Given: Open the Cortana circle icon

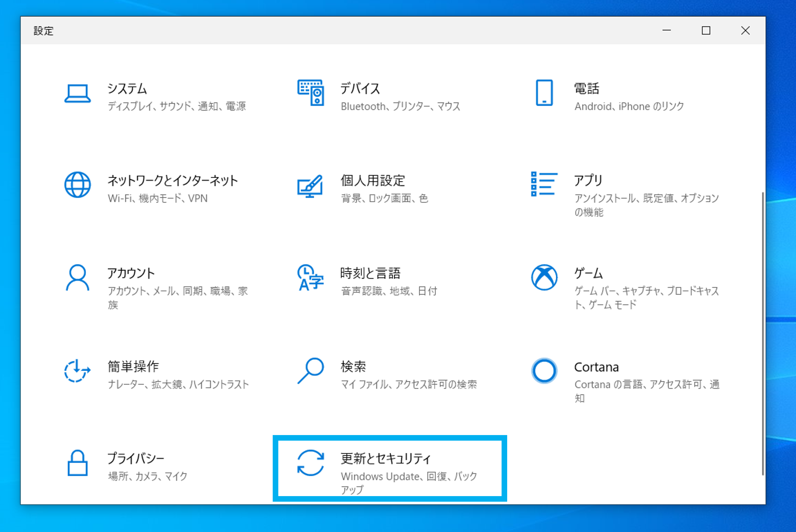Looking at the screenshot, I should 544,371.
